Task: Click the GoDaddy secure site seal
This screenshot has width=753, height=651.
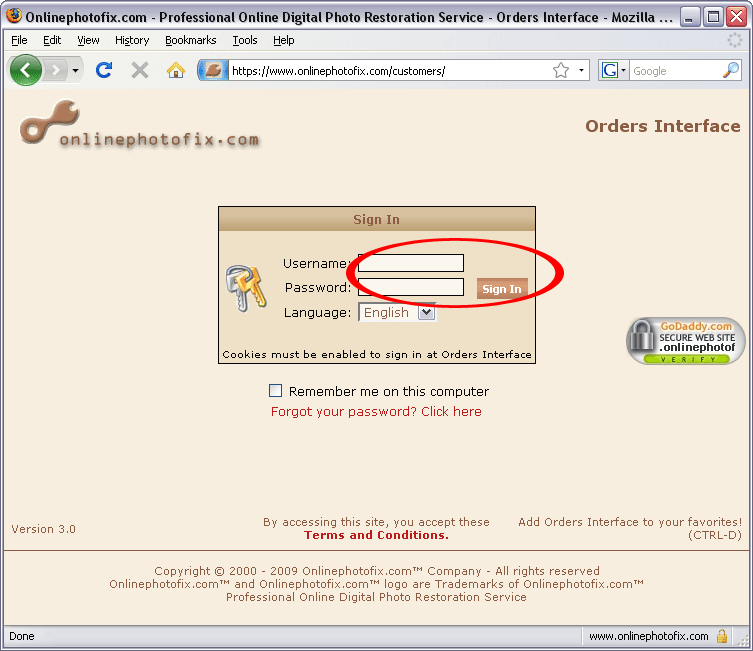Action: (x=686, y=341)
